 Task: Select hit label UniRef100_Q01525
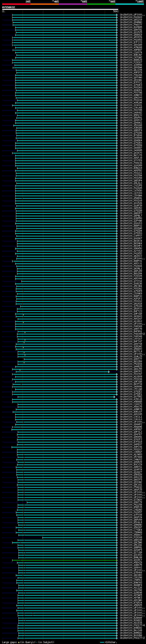tap(131, 32)
